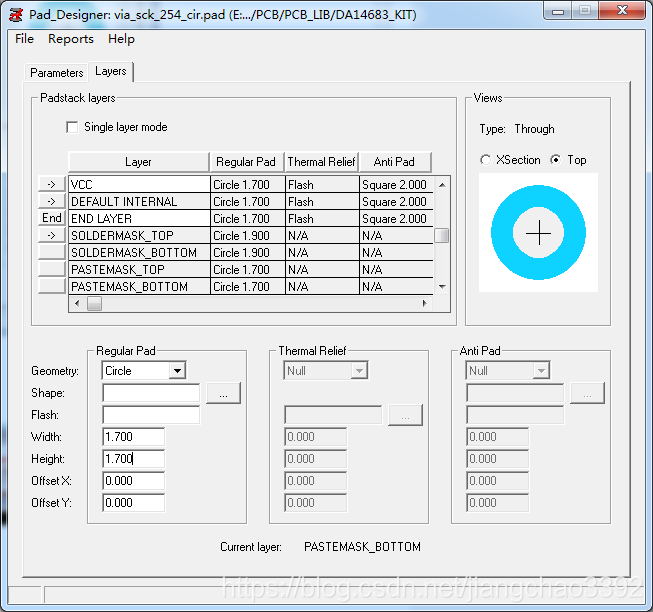Click the arrow button beside VCC layer row

[52, 185]
